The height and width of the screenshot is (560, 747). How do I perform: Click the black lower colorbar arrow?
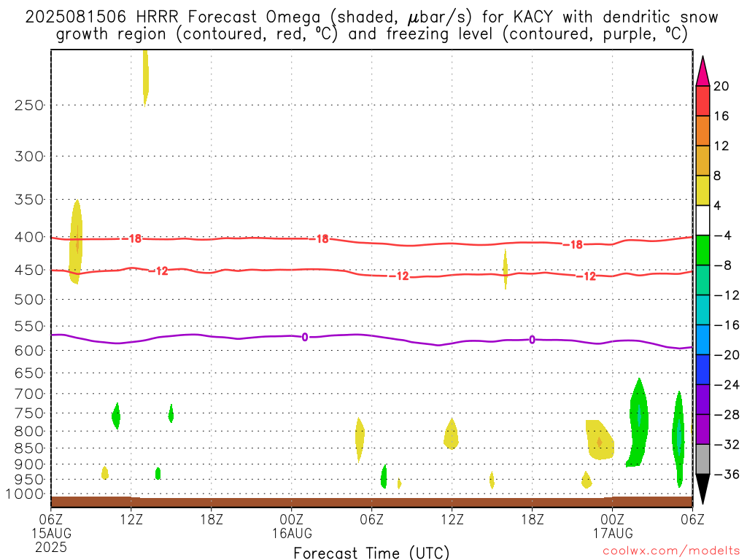point(703,489)
